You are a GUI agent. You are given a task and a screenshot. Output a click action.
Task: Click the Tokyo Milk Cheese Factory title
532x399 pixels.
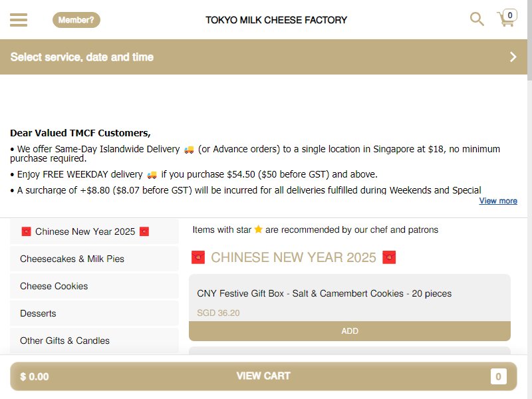pos(276,20)
